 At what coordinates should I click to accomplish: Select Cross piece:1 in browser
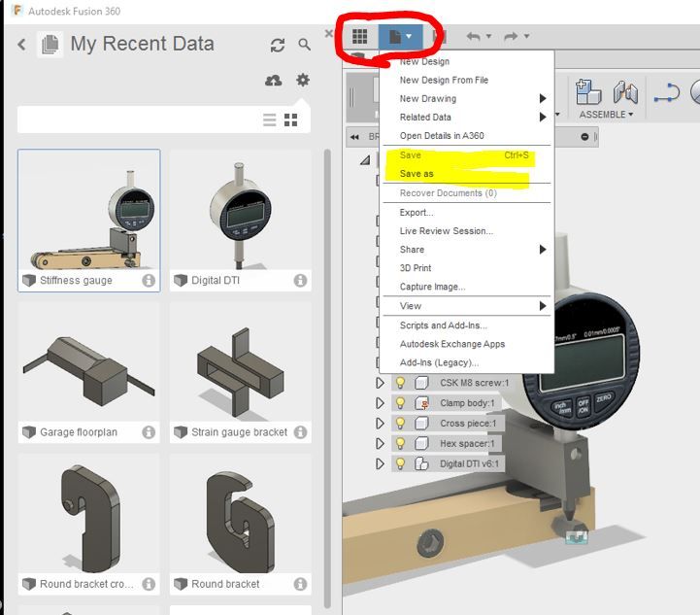tap(468, 423)
